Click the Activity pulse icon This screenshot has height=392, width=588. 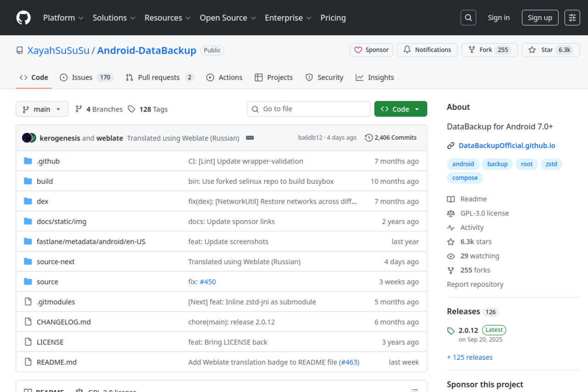(451, 227)
